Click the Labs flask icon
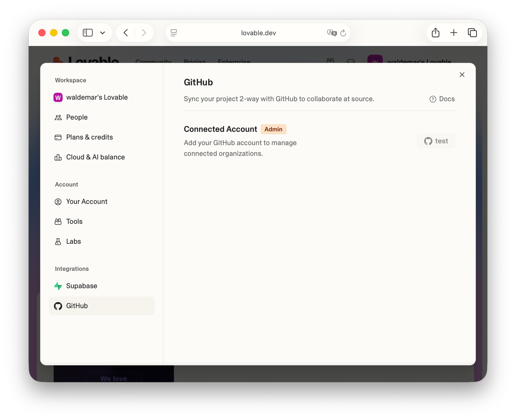 58,241
